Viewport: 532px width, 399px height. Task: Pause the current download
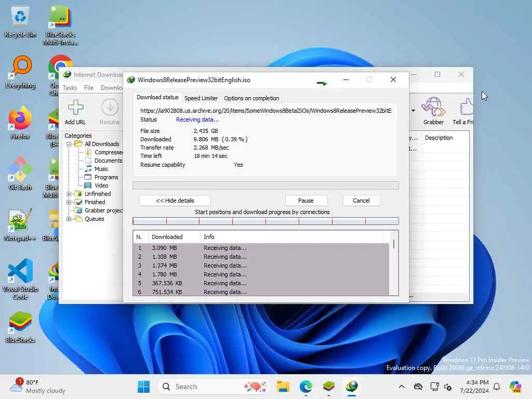pos(305,201)
